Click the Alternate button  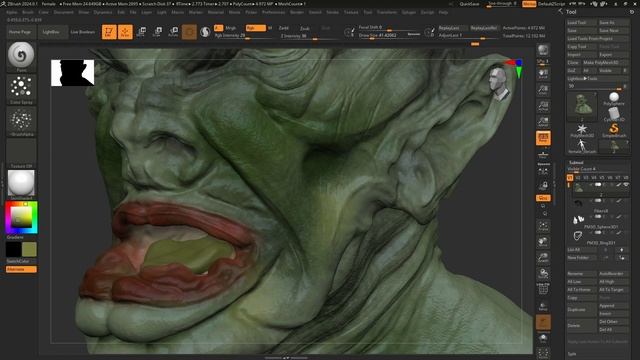point(21,269)
